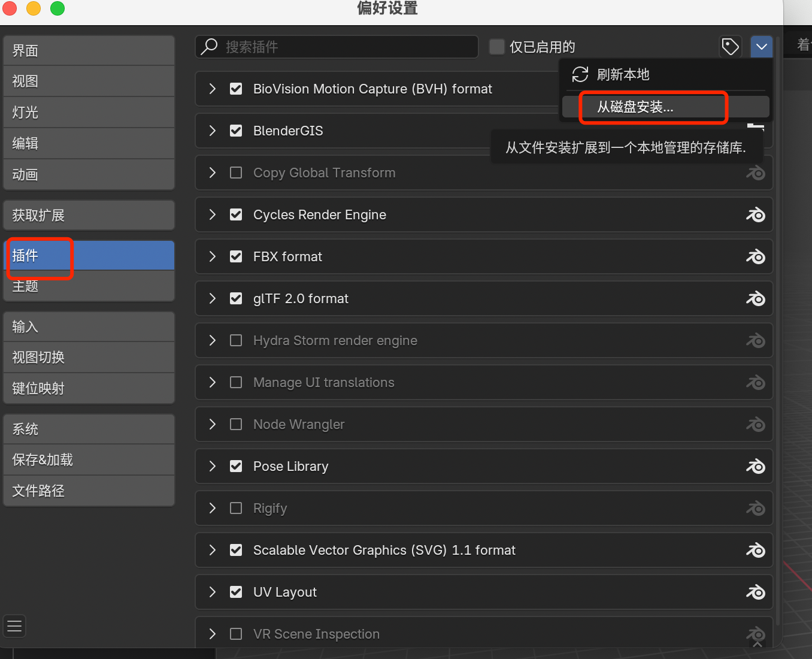Uncheck the FBX format add-on
Screen dimensions: 812x659
click(x=236, y=256)
